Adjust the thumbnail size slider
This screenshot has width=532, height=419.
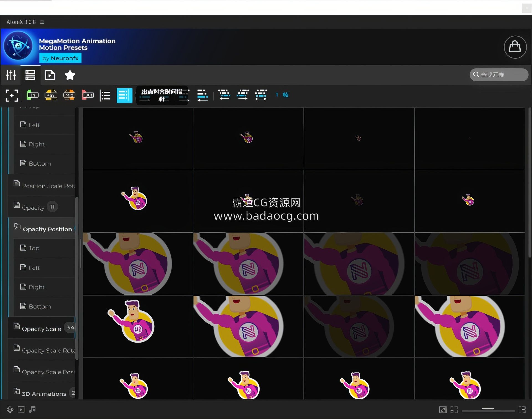[x=488, y=410]
